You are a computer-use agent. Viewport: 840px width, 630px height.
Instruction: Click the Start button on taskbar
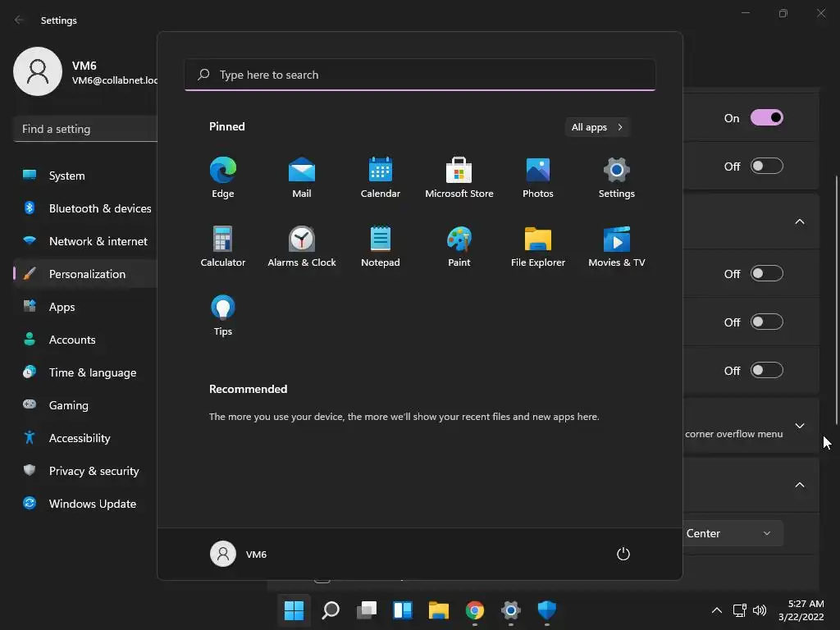click(294, 610)
